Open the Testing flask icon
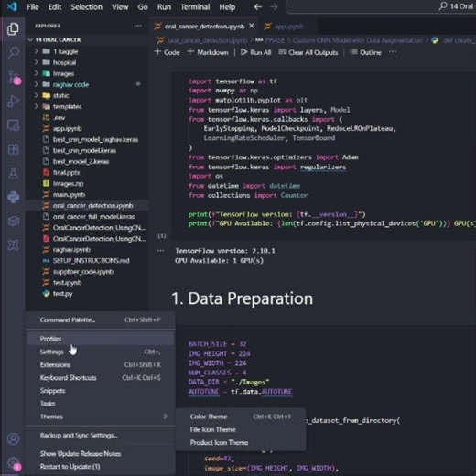Image resolution: width=476 pixels, height=476 pixels. 13,173
